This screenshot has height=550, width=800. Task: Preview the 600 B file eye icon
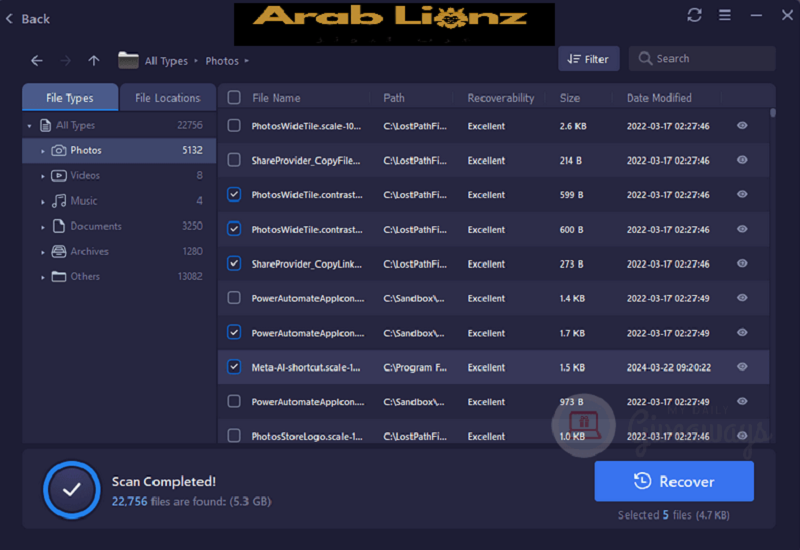coord(742,229)
